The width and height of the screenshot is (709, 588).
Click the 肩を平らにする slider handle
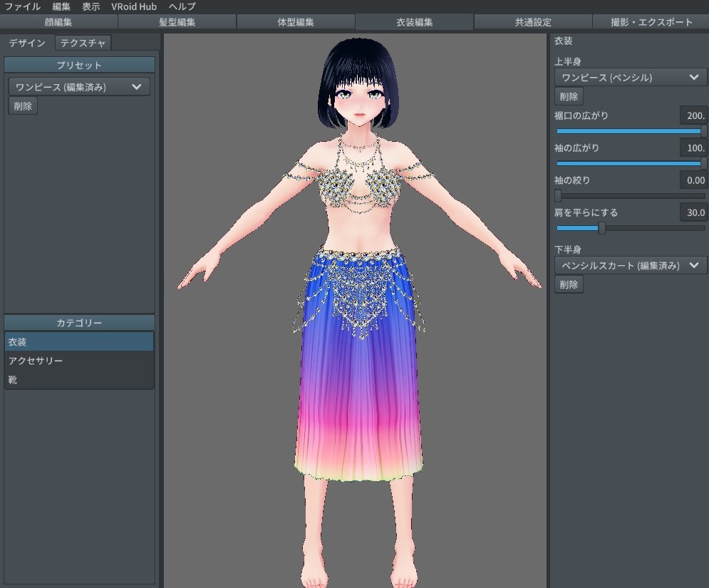click(x=601, y=228)
